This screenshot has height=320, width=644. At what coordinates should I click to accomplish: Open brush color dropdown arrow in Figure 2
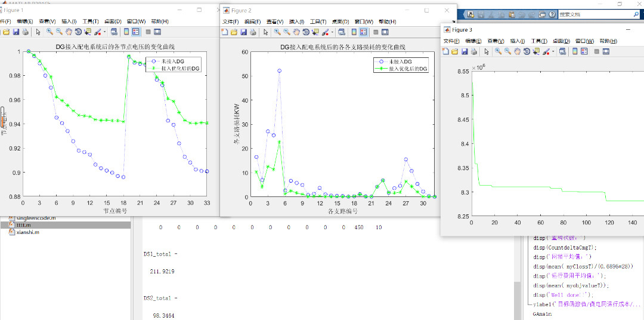pyautogui.click(x=332, y=32)
